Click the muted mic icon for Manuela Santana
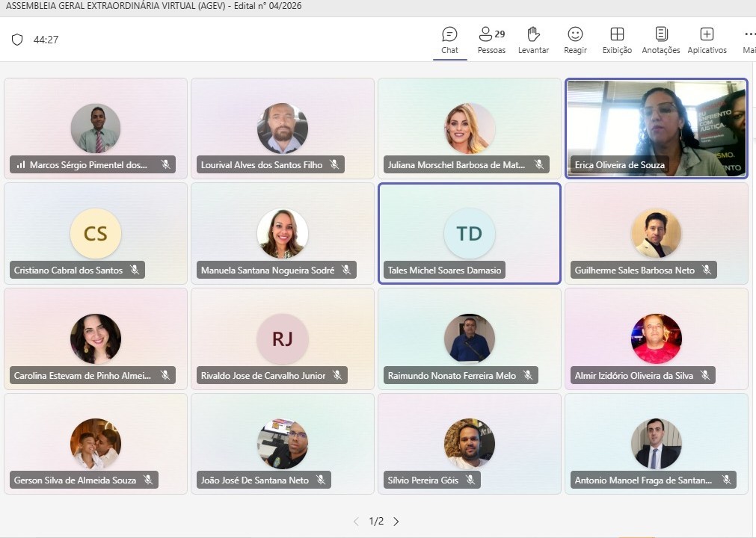756x538 pixels. click(346, 270)
